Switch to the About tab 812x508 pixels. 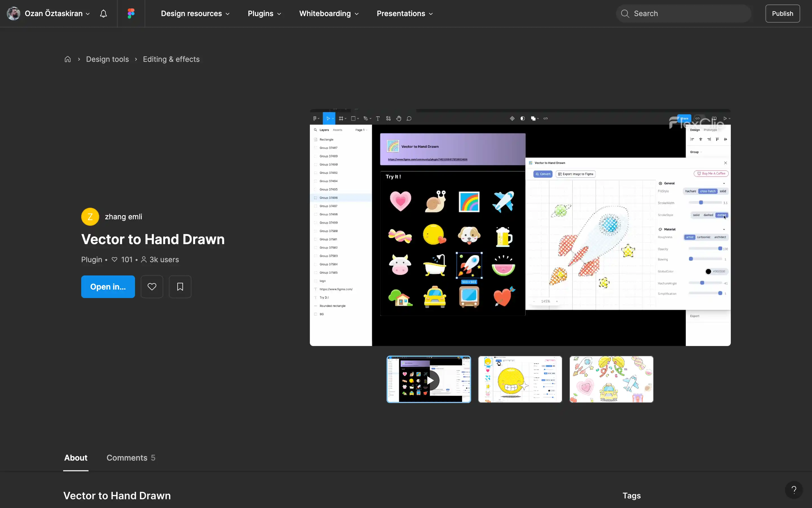click(x=76, y=457)
